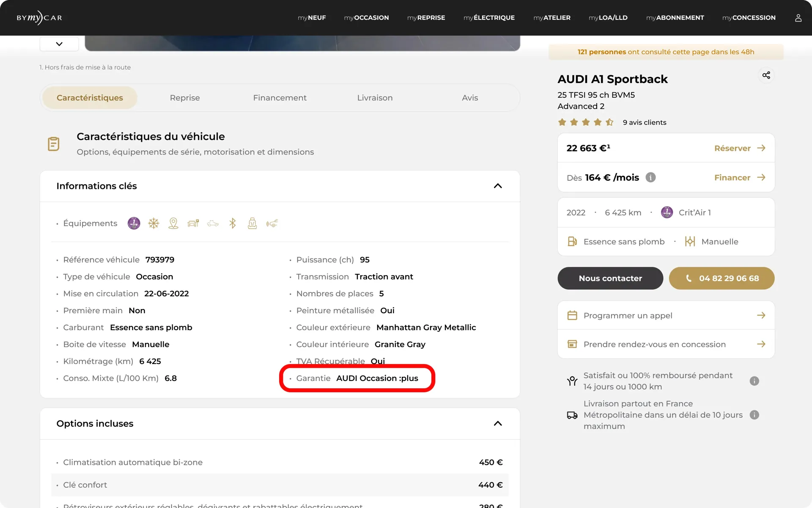Switch to the Reprise tab
The width and height of the screenshot is (812, 508).
point(185,98)
